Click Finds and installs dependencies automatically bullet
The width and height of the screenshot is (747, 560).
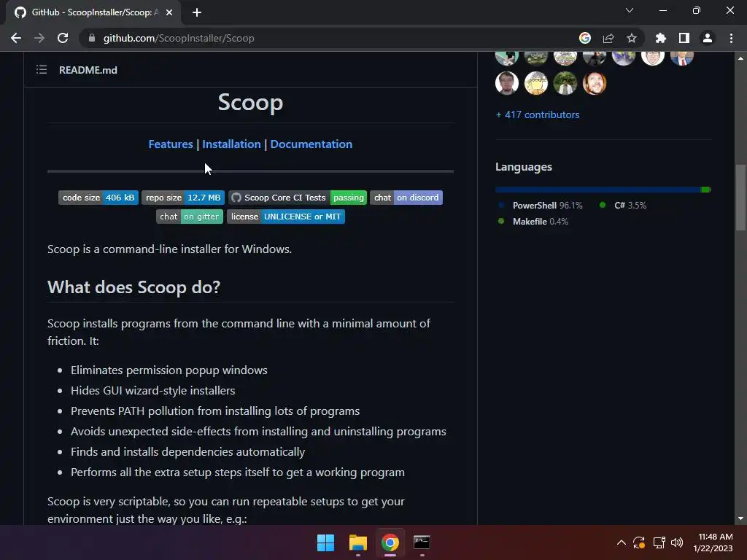[x=187, y=452]
